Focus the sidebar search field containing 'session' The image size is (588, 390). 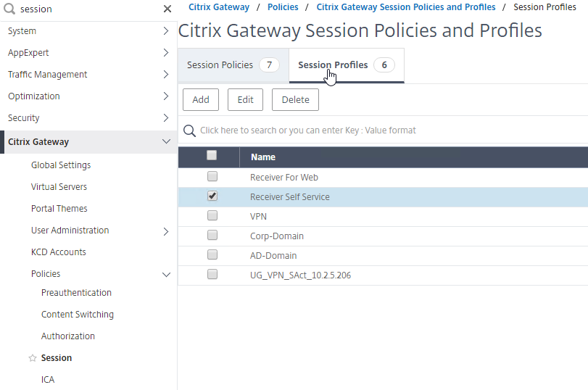coord(89,9)
